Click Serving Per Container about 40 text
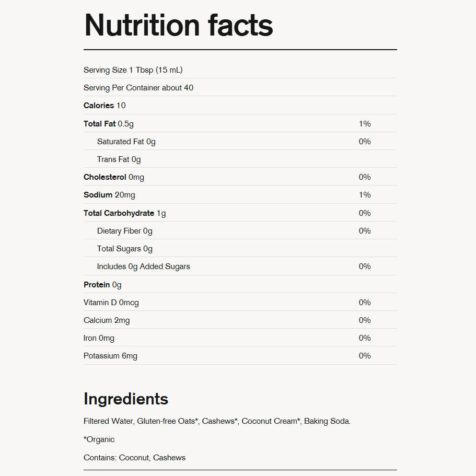 [x=138, y=88]
